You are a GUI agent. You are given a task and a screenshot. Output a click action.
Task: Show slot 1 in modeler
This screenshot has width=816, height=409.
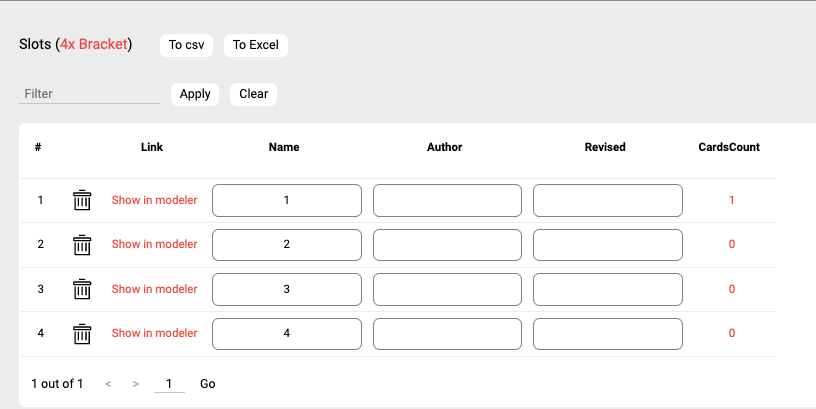(x=154, y=200)
